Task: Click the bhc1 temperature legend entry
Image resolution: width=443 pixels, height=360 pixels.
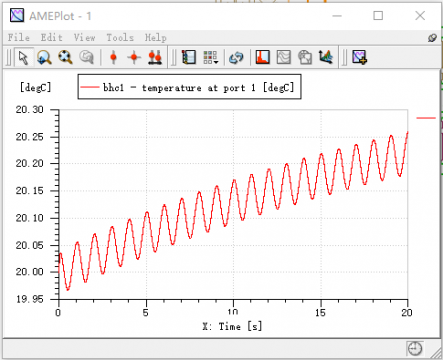Action: tap(198, 88)
